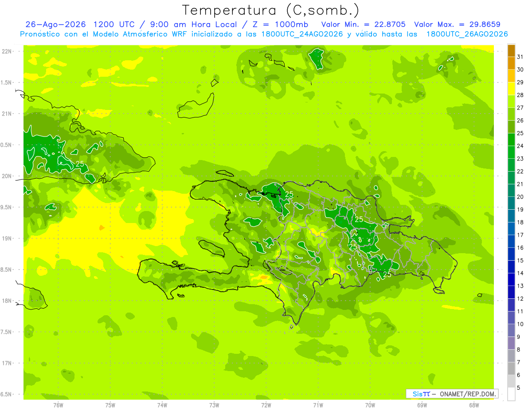This screenshot has height=411, width=532.
Task: Select the green 24 degree legend swatch
Action: tap(511, 140)
